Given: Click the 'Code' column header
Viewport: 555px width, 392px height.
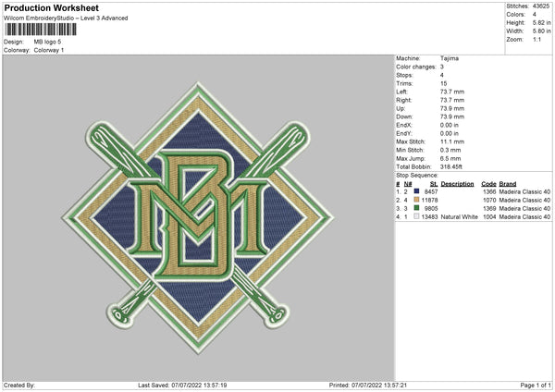Looking at the screenshot, I should click(488, 184).
